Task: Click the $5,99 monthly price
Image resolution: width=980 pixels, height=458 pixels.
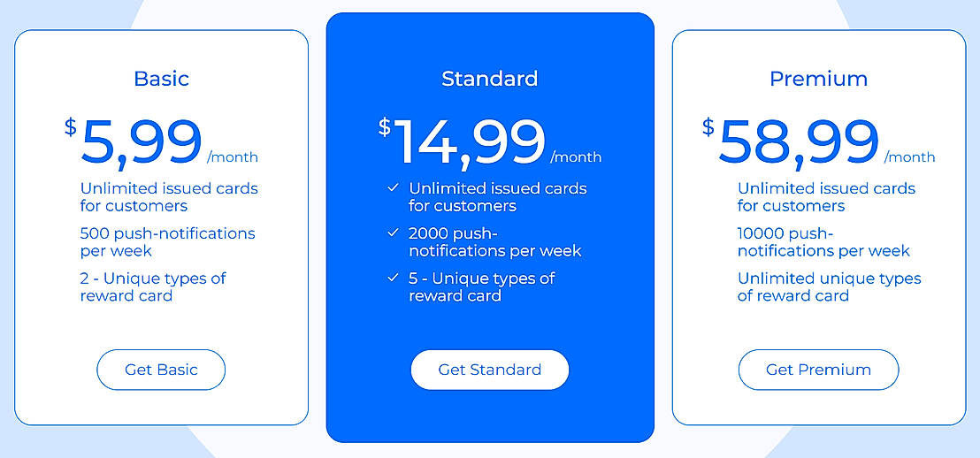Action: coord(142,141)
